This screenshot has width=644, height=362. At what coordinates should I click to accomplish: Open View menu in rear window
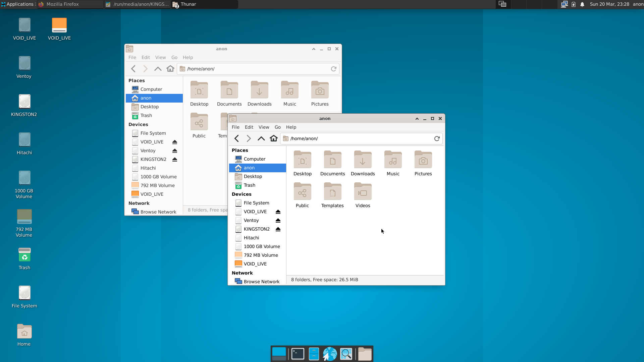(160, 57)
